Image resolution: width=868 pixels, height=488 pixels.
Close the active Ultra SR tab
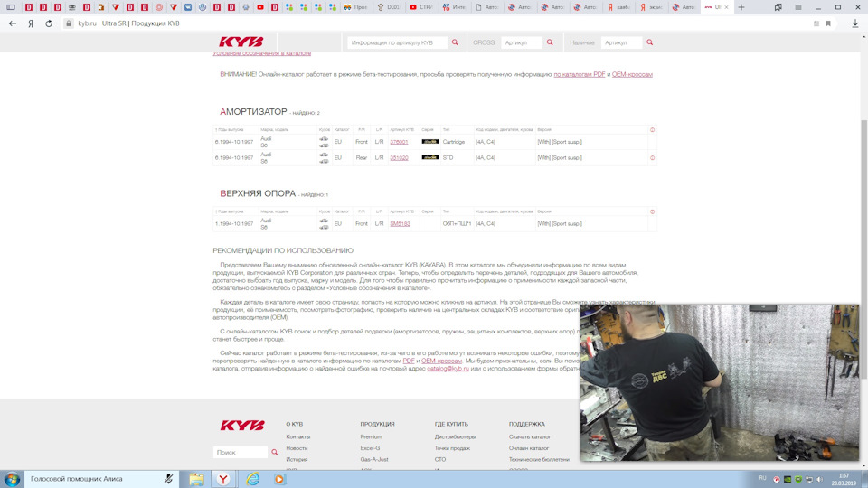(x=726, y=7)
